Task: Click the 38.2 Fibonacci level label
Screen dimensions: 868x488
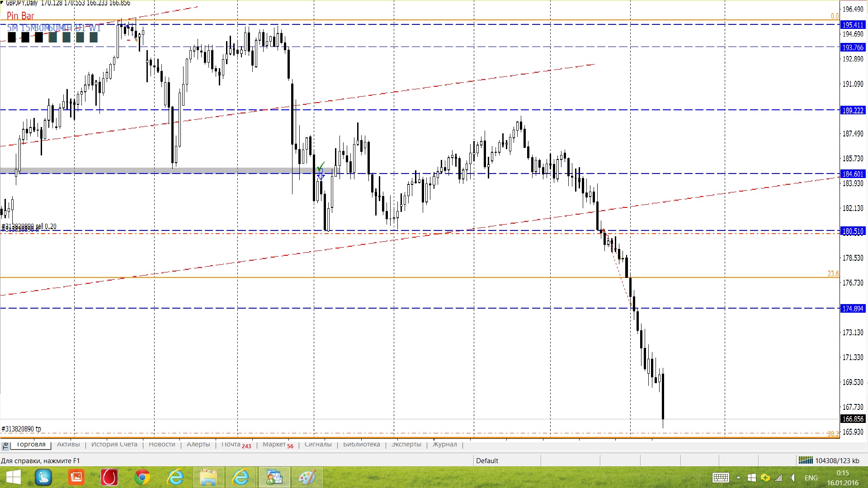Action: tap(833, 434)
